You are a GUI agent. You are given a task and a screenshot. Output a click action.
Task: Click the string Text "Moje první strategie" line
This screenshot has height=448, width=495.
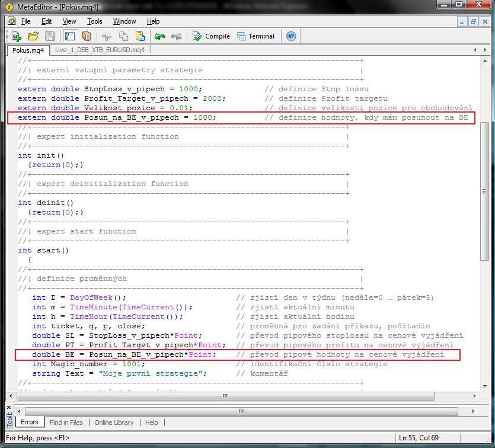tap(119, 373)
